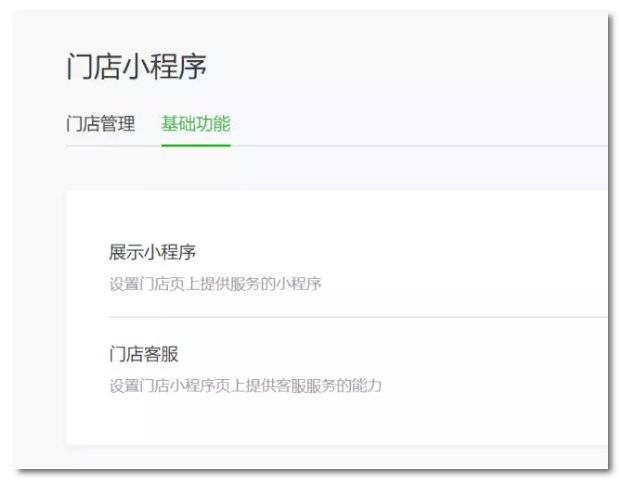This screenshot has height=489, width=619.
Task: Select the 基础功能 tab
Action: [x=196, y=124]
